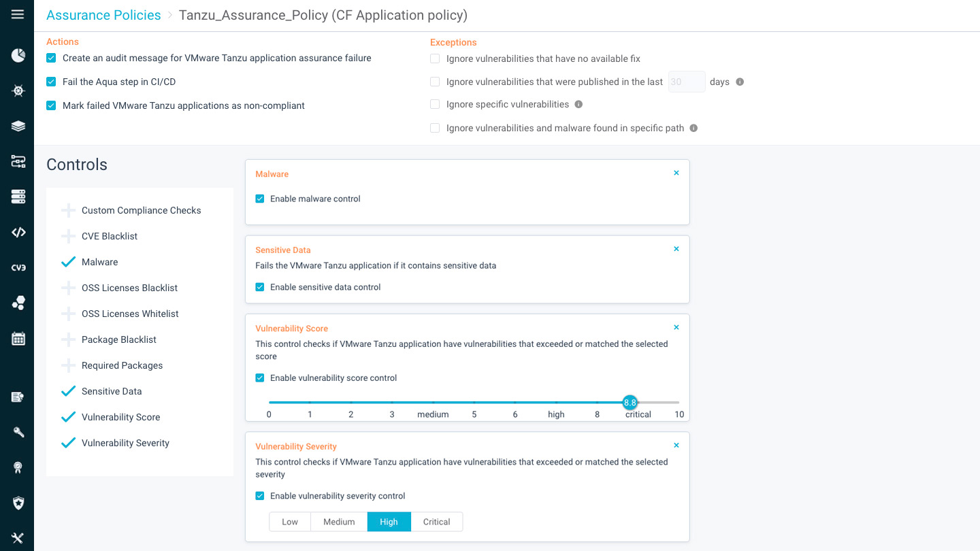The height and width of the screenshot is (551, 980).
Task: Remove the Vulnerability Severity control card
Action: tap(676, 446)
